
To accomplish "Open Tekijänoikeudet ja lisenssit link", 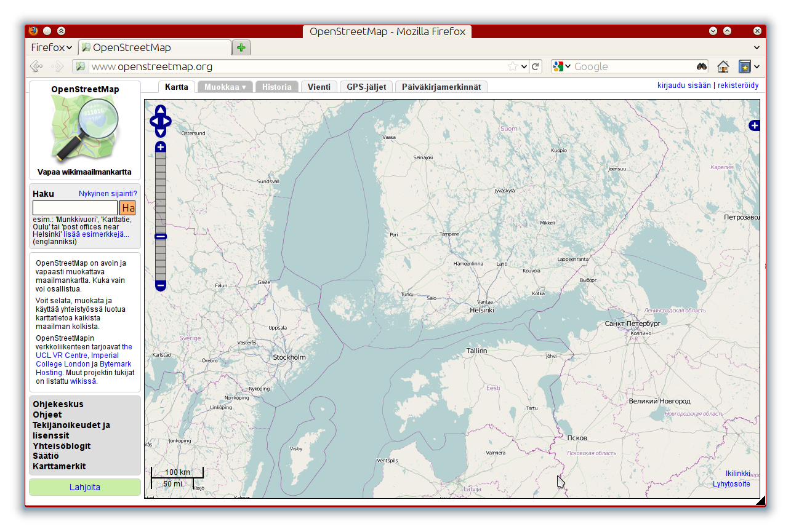I will [x=71, y=430].
